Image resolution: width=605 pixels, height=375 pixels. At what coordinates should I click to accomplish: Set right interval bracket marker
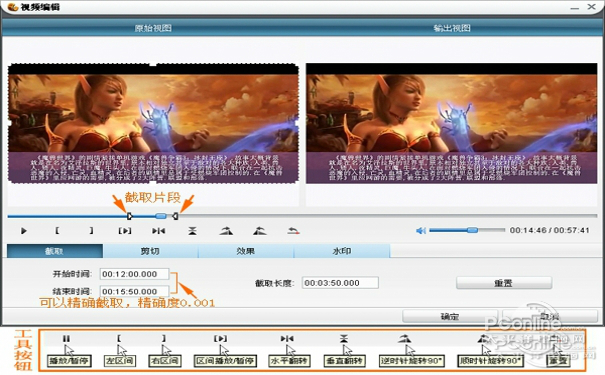(91, 230)
